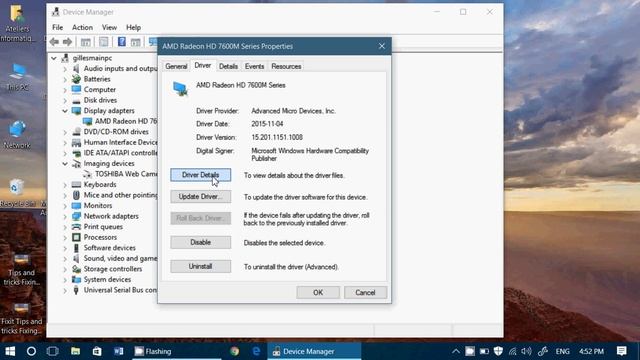Expand Disk drives node
The height and width of the screenshot is (360, 640).
pos(65,100)
